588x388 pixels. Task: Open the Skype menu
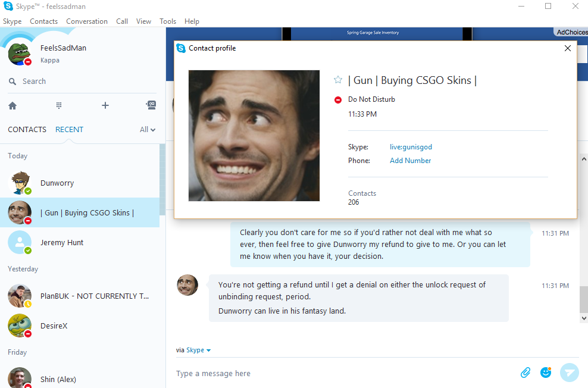pyautogui.click(x=12, y=21)
